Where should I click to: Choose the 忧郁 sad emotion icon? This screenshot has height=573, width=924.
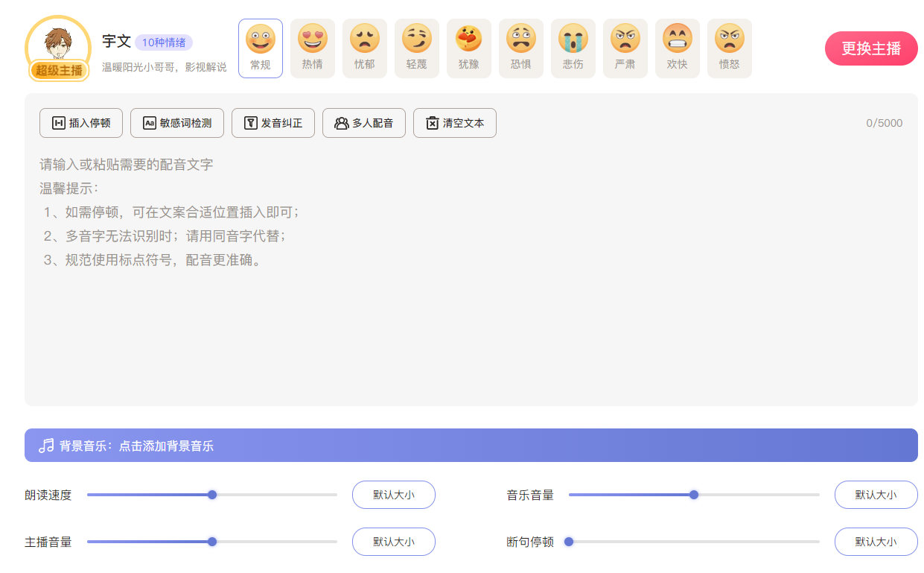[x=365, y=48]
